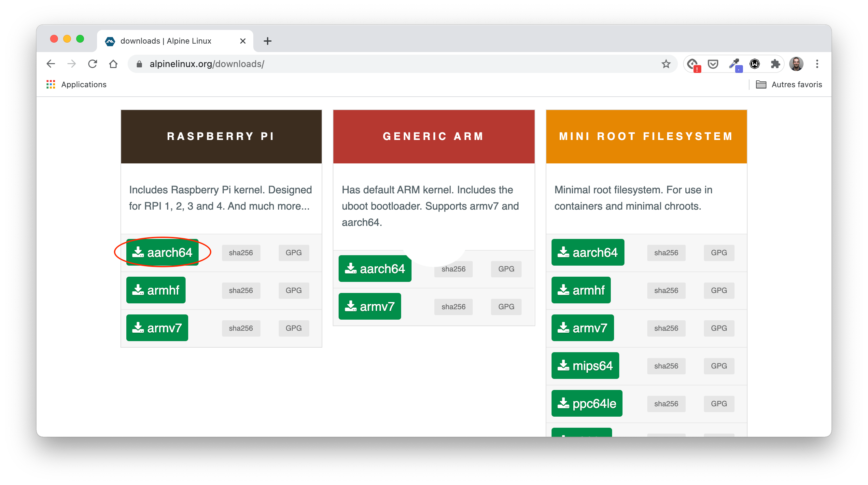868x485 pixels.
Task: Open GPG signature for Mini Root armhf
Action: click(719, 290)
